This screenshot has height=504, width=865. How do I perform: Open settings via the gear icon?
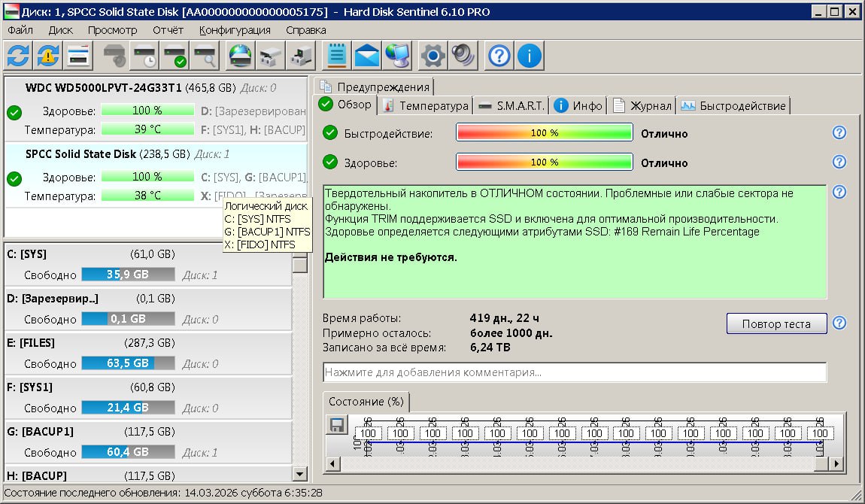[432, 56]
